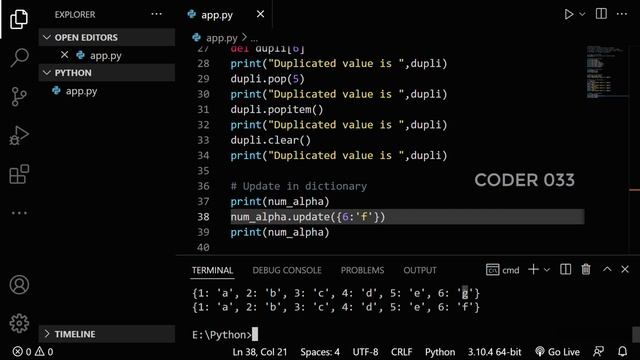Open Explorer views and more actions
Image resolution: width=640 pixels, height=360 pixels.
pyautogui.click(x=156, y=14)
